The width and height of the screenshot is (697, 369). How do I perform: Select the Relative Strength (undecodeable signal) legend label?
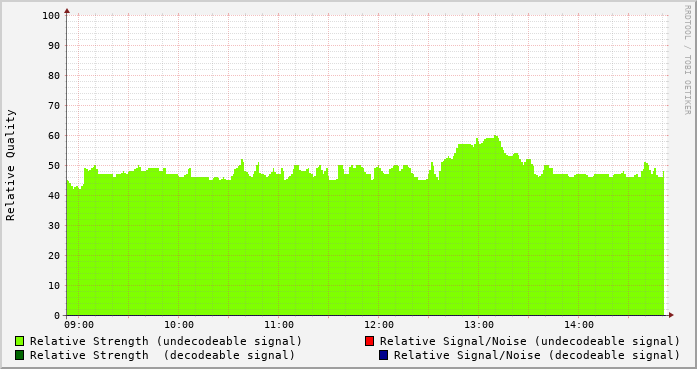click(166, 341)
